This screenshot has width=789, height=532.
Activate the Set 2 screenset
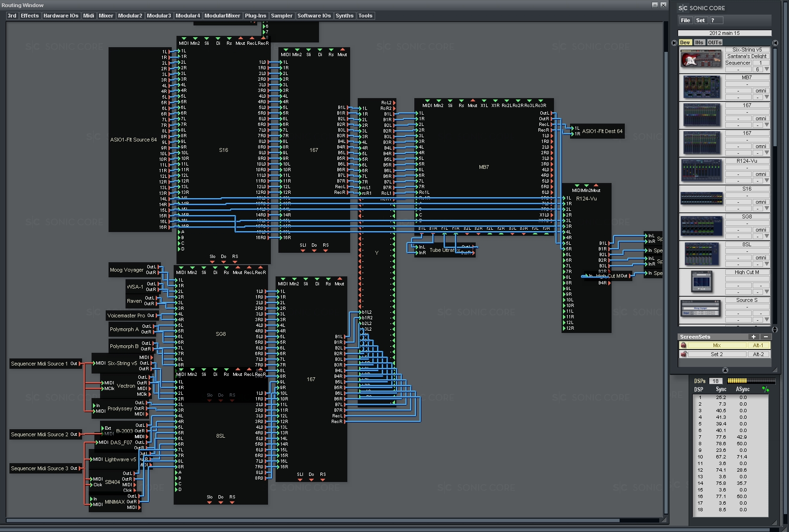(717, 354)
